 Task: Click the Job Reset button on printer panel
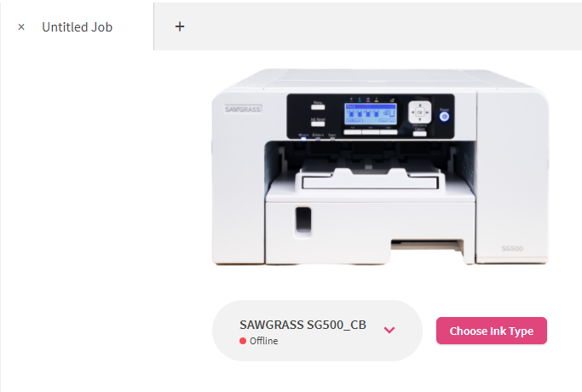tap(318, 124)
